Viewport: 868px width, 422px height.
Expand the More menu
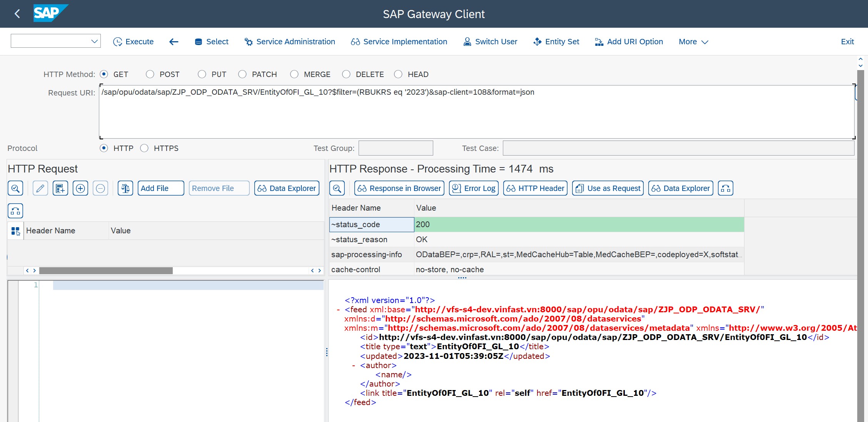(x=693, y=42)
